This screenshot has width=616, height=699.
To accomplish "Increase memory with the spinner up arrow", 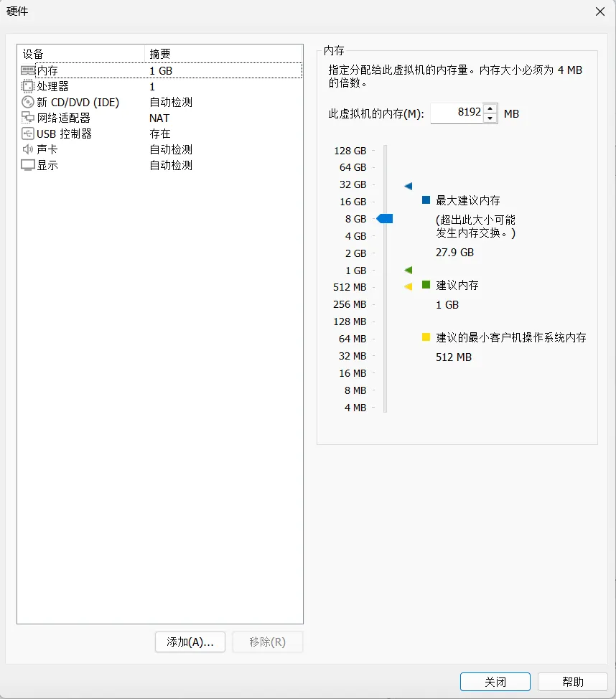I will coord(490,108).
